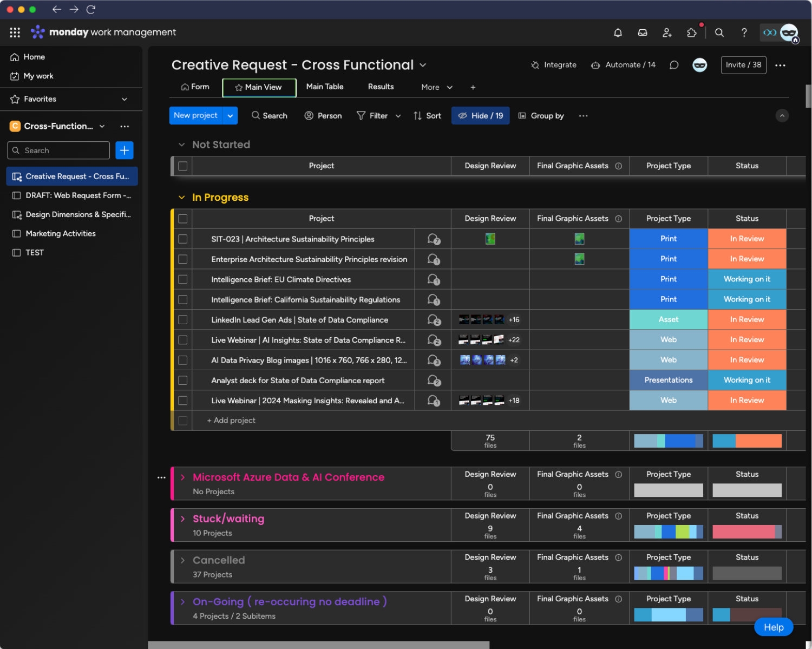Open Automate / 14 button

[x=623, y=65]
